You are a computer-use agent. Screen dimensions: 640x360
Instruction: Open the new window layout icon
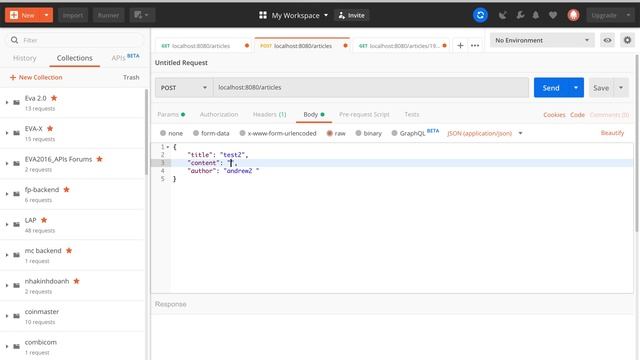tap(142, 15)
